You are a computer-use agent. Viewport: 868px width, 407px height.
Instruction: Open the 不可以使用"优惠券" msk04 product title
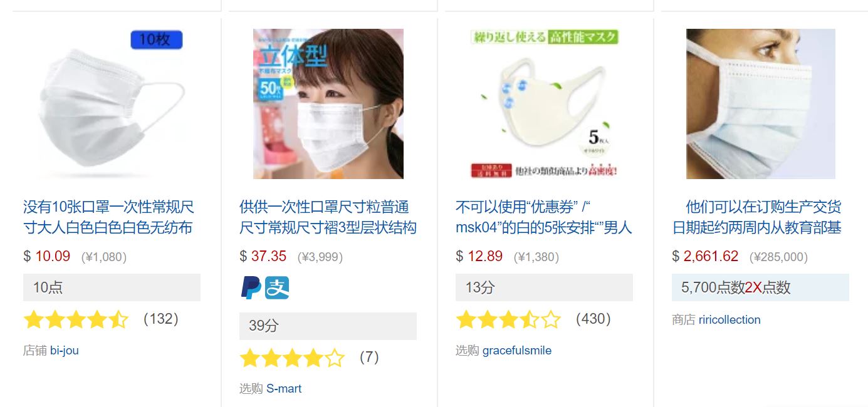coord(544,217)
